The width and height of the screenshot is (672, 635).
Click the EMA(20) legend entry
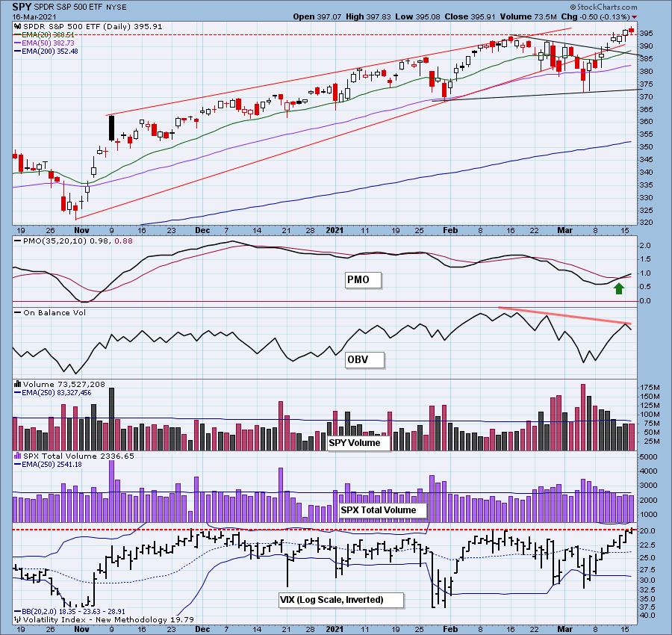point(45,35)
